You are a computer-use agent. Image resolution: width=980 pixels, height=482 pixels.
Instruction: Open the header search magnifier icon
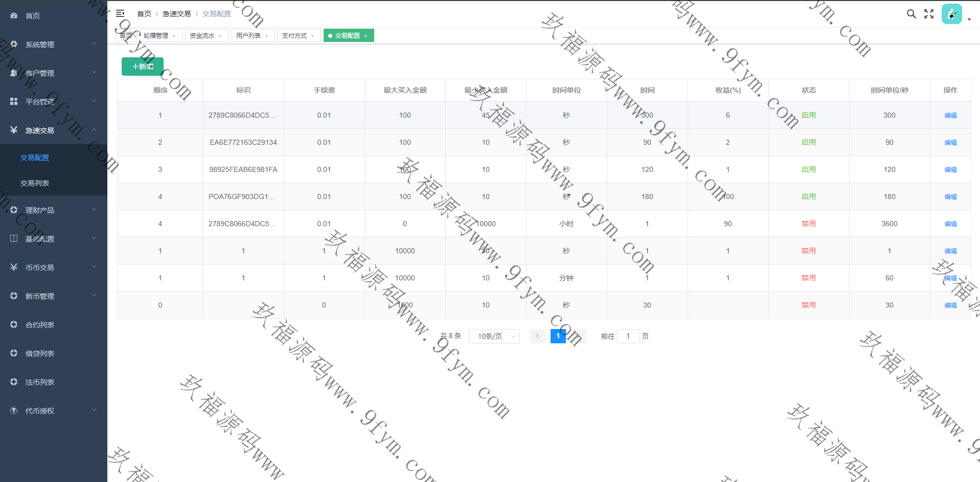[x=911, y=14]
